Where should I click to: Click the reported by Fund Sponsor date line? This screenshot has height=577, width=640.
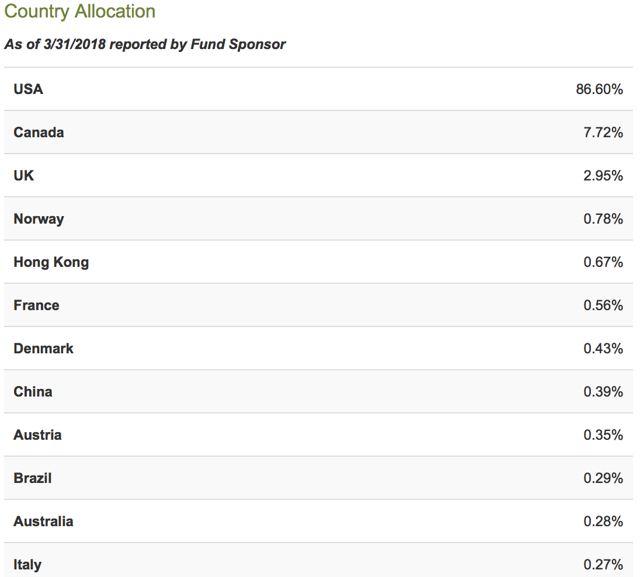[145, 44]
